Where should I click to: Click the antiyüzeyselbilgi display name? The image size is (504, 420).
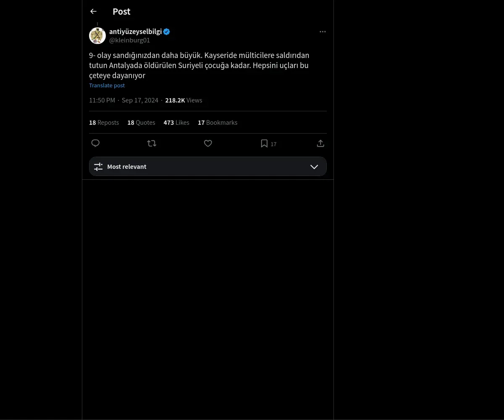pyautogui.click(x=135, y=31)
